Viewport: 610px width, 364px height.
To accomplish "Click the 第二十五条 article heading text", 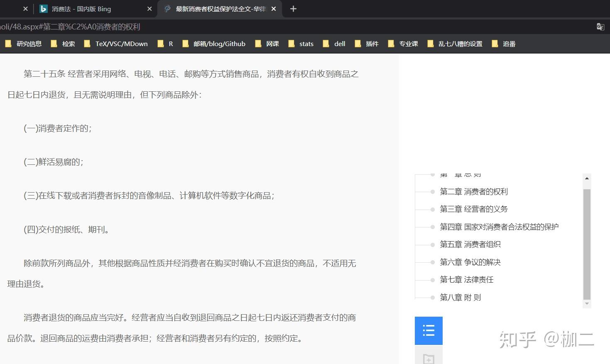I will (x=44, y=74).
